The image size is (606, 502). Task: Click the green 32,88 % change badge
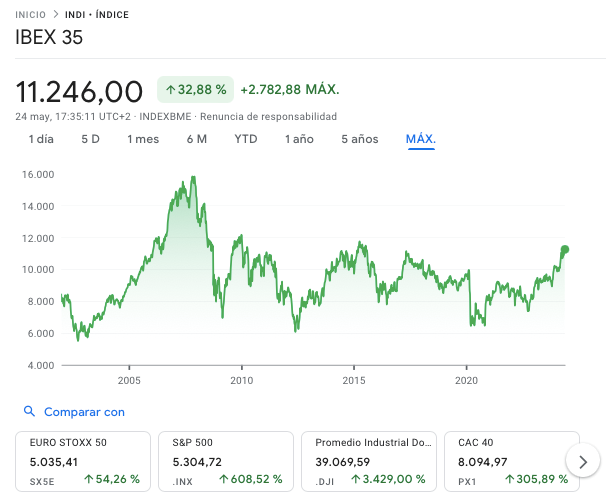point(195,90)
